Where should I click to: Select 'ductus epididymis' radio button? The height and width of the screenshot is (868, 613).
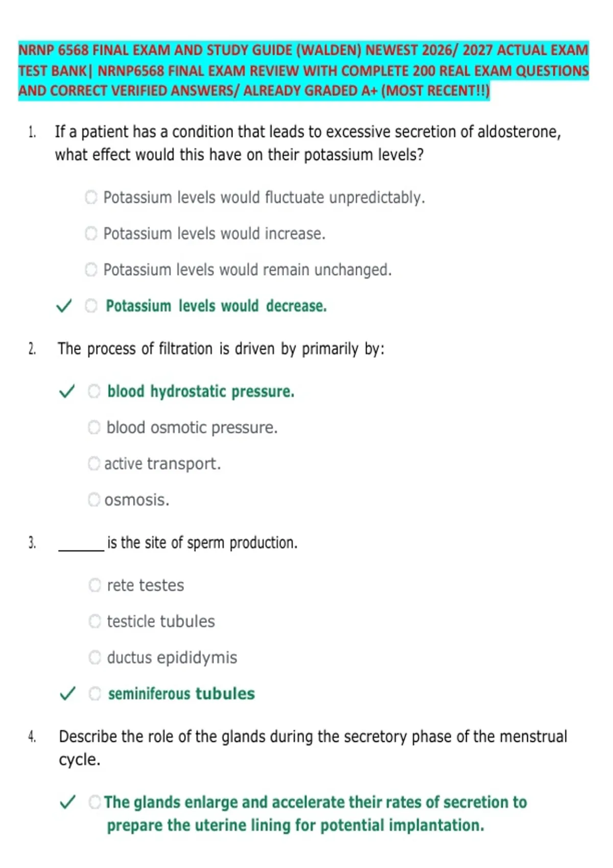(x=95, y=657)
